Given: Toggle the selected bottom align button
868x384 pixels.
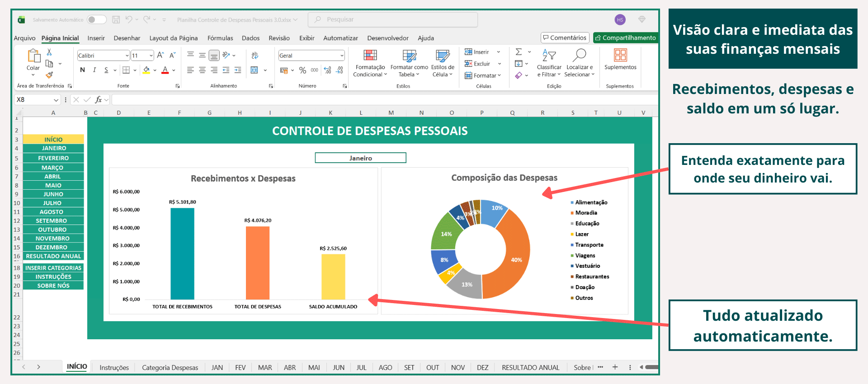Looking at the screenshot, I should 214,56.
